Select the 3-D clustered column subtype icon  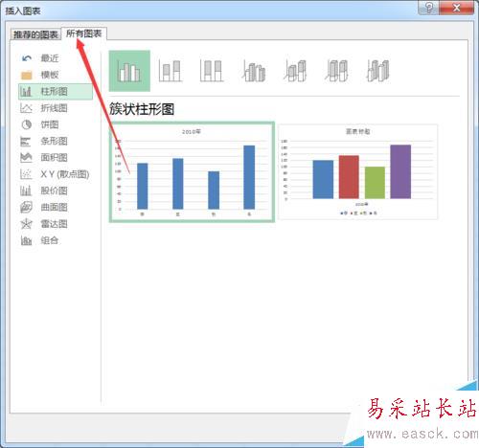click(x=254, y=71)
